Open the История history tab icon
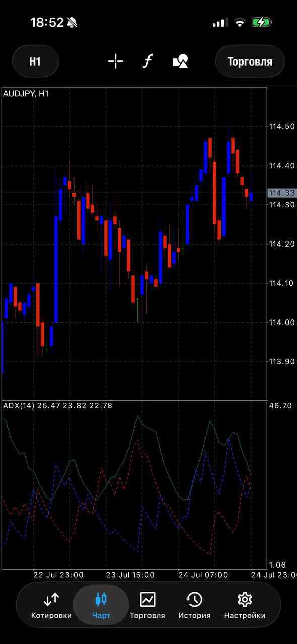This screenshot has height=644, width=297. point(194,599)
